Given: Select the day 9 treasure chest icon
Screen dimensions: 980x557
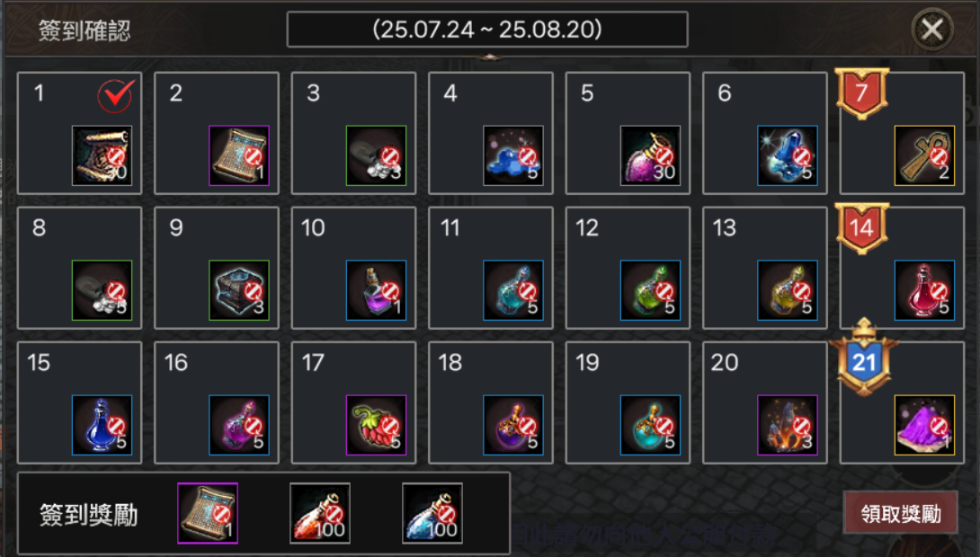Looking at the screenshot, I should 239,290.
